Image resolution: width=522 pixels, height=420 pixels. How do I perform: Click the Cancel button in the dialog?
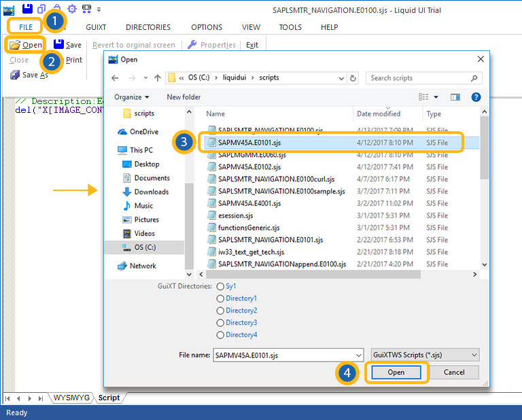pyautogui.click(x=454, y=372)
